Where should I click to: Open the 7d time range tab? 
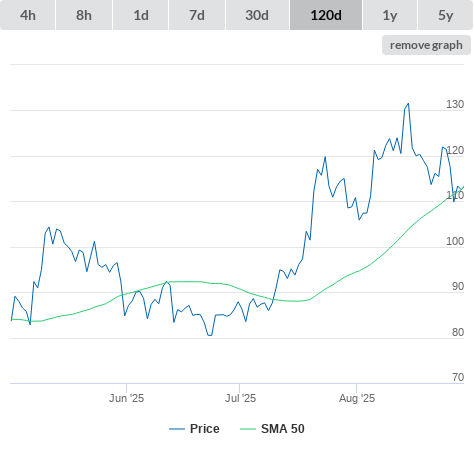tap(197, 15)
